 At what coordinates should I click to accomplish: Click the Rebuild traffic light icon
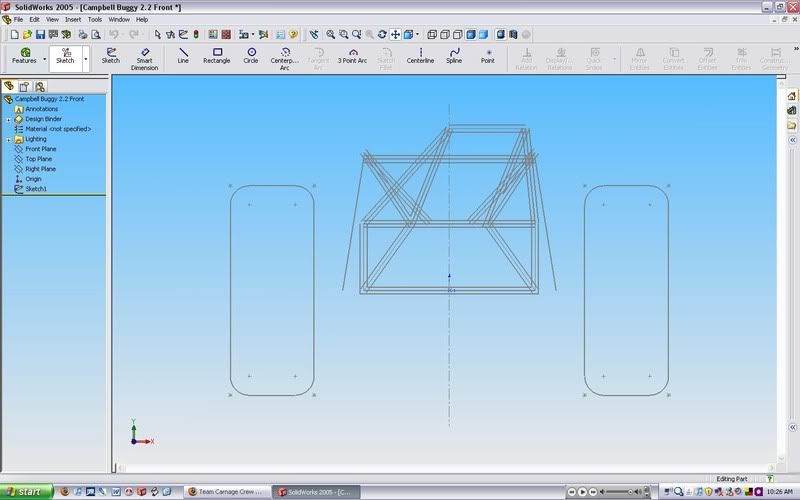(196, 35)
